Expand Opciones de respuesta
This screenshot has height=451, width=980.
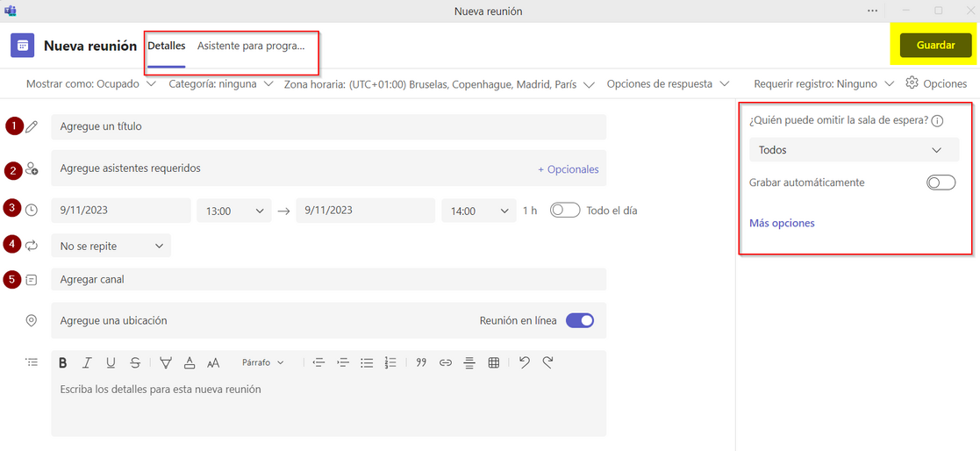[x=669, y=83]
